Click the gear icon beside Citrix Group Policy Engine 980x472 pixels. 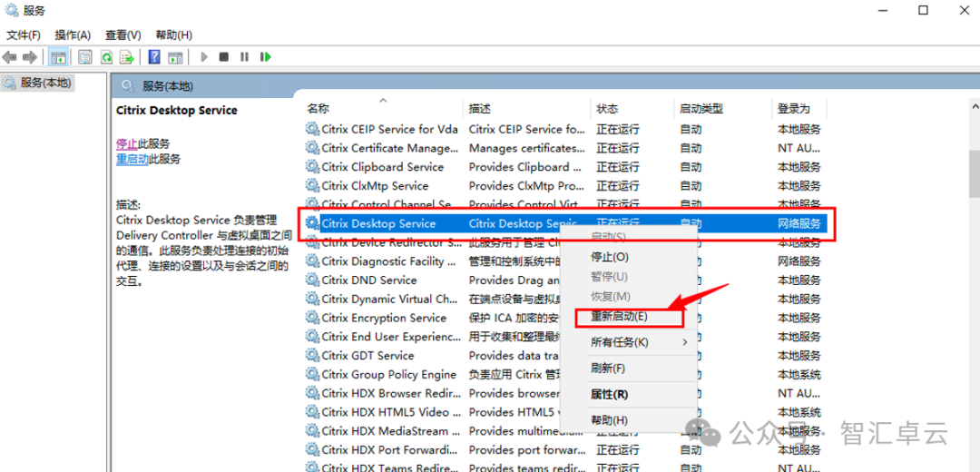tap(312, 374)
